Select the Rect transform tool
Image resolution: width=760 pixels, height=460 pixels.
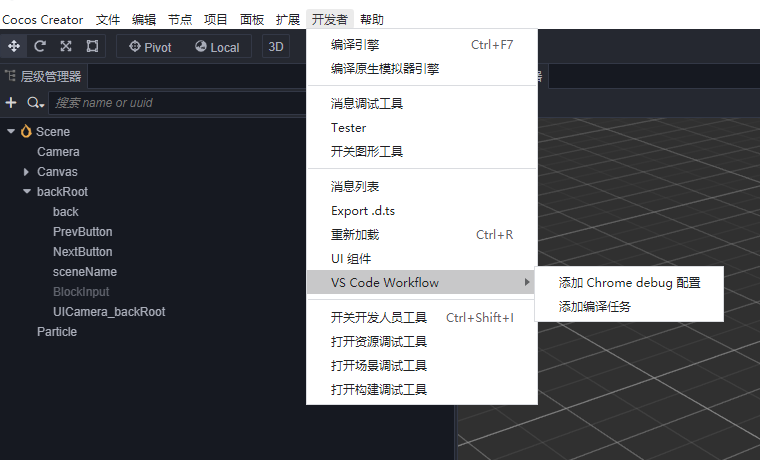(92, 47)
